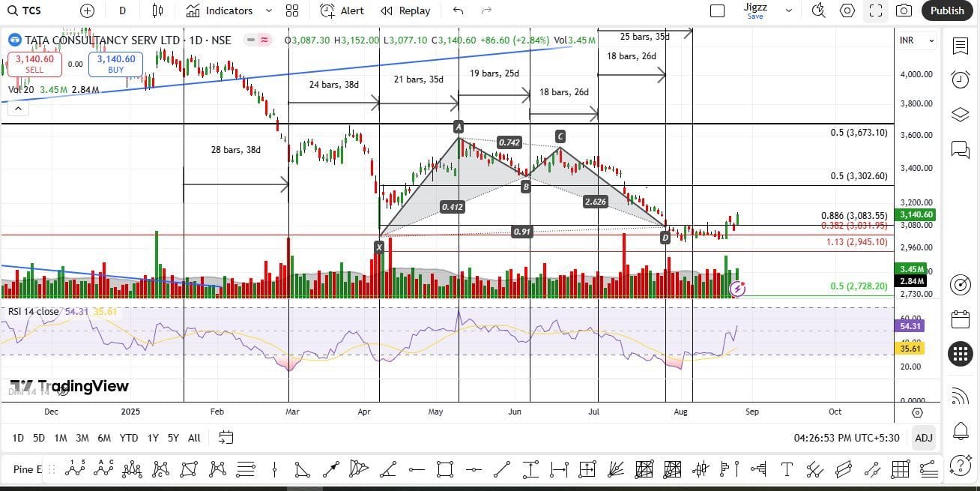The height and width of the screenshot is (491, 980).
Task: Select the YTD time range
Action: click(x=129, y=437)
